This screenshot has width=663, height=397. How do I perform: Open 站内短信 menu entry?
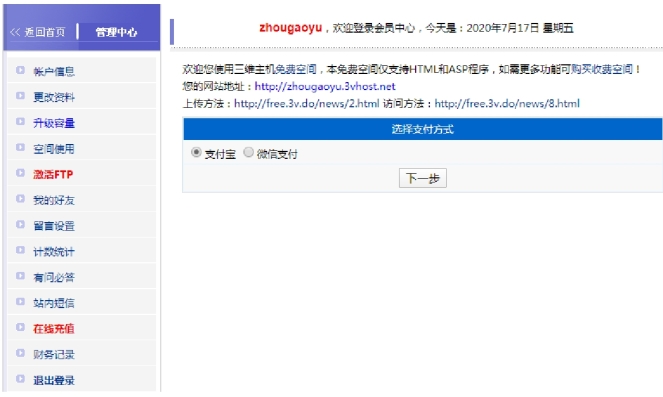coord(54,303)
